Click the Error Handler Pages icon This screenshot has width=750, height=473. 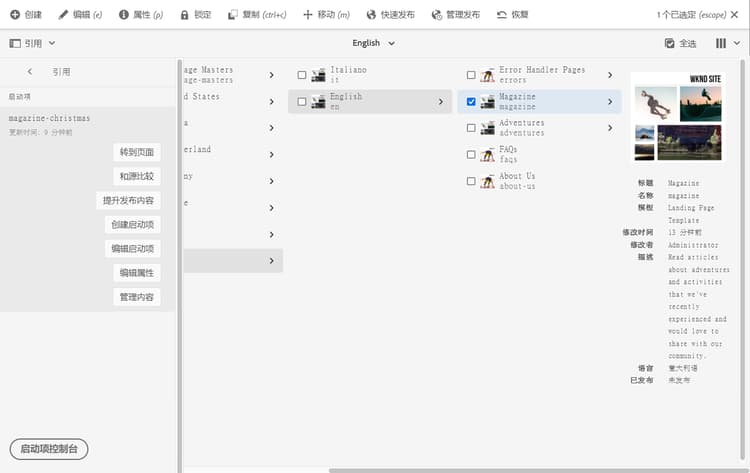point(487,75)
